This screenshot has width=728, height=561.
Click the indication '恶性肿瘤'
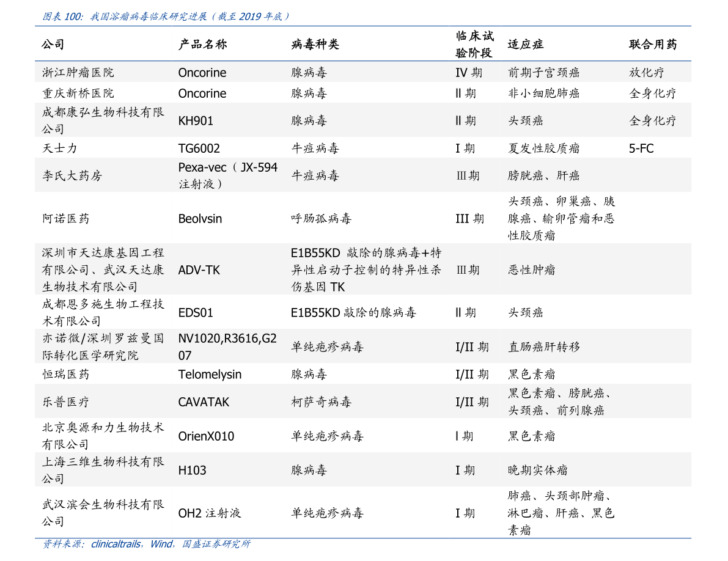point(532,269)
